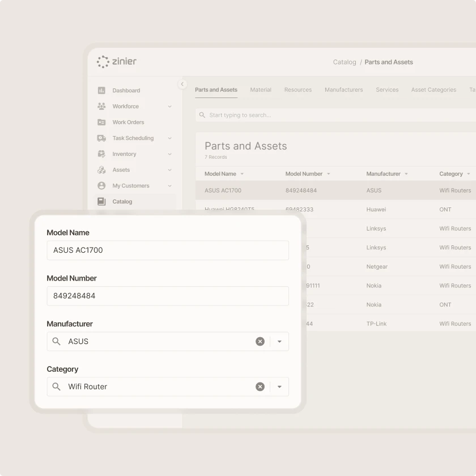Click the My Customers person icon
The height and width of the screenshot is (476, 476).
click(101, 185)
